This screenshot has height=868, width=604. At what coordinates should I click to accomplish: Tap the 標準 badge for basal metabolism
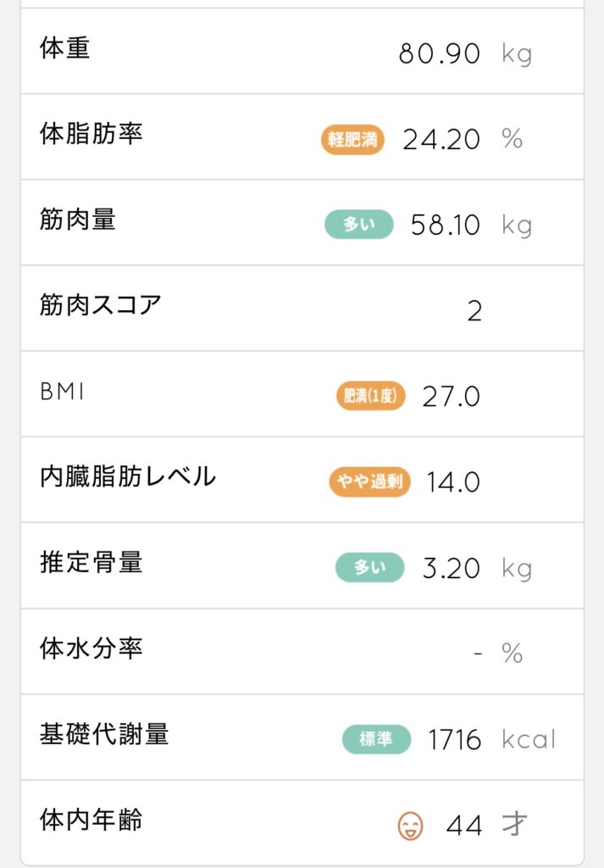coord(376,739)
